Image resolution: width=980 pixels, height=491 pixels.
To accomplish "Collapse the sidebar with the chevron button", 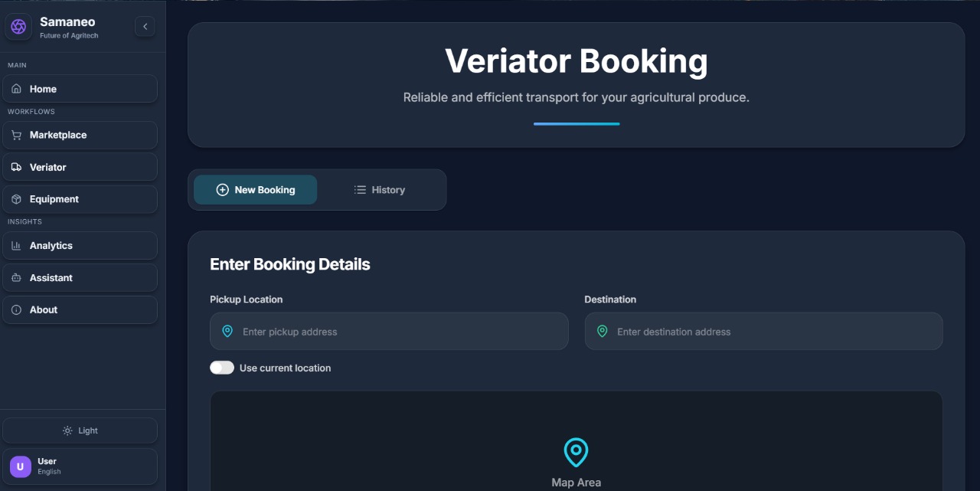I will click(145, 27).
